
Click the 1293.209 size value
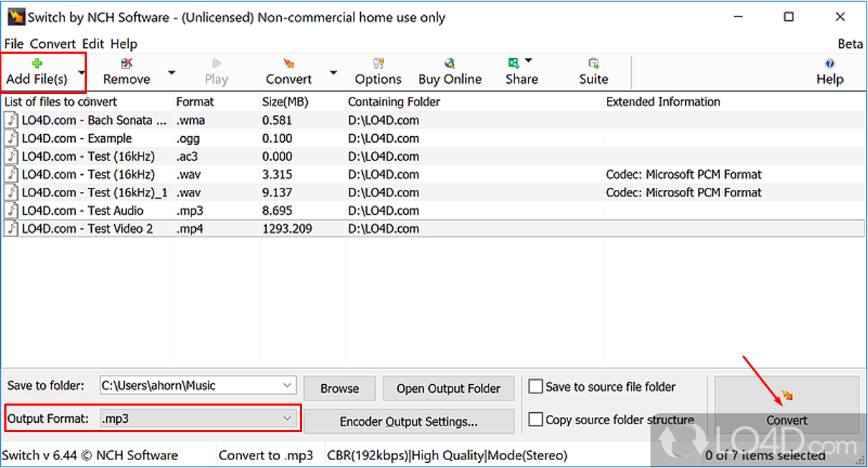[286, 229]
